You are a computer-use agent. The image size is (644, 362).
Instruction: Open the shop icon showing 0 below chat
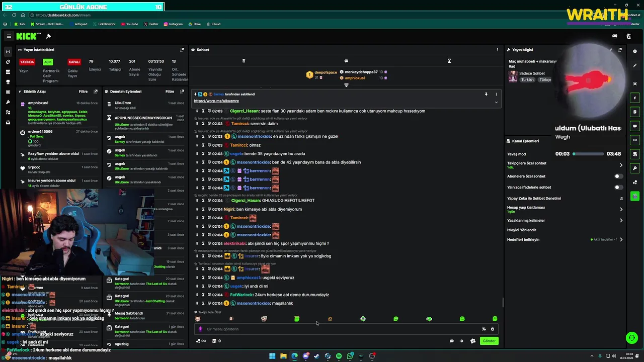point(217,341)
